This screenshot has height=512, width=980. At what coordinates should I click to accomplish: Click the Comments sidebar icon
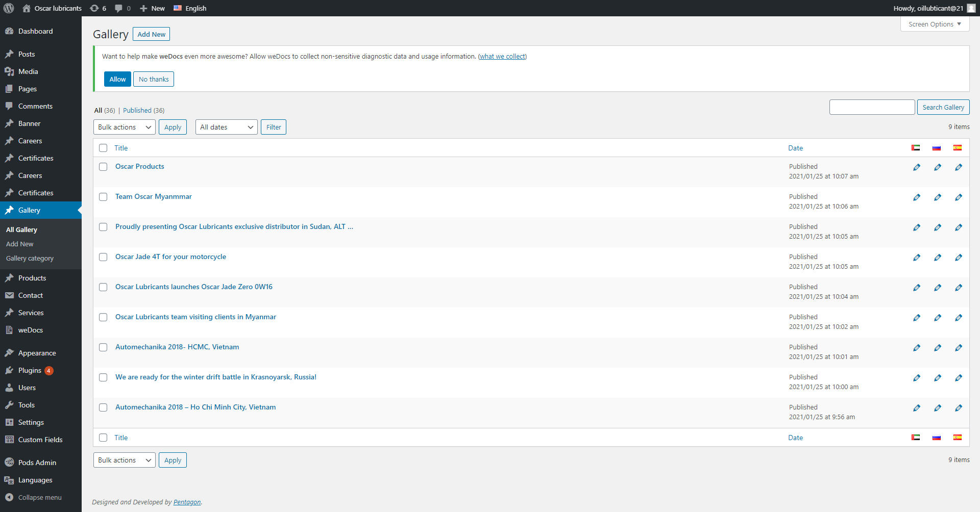click(9, 106)
